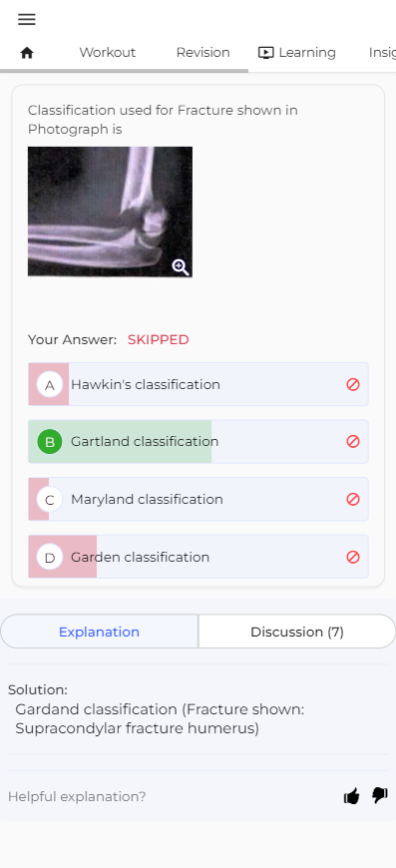
Task: Click the magnifier zoom icon on X-ray
Action: click(181, 267)
